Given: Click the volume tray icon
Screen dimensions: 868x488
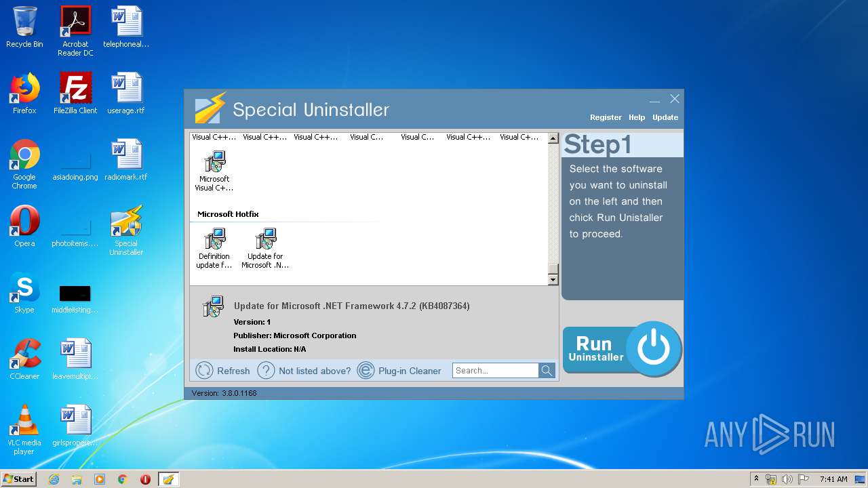Looking at the screenshot, I should [787, 479].
